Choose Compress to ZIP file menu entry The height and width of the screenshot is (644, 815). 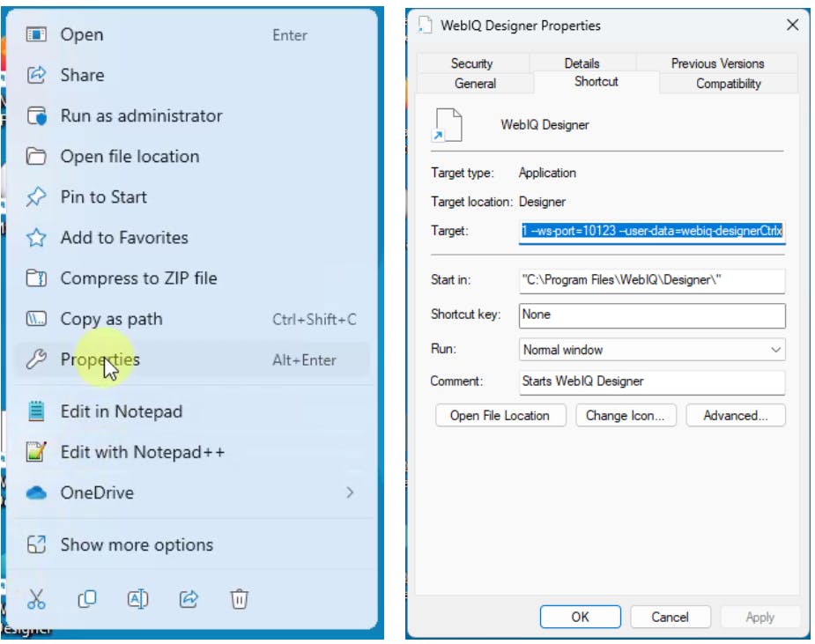click(x=192, y=278)
